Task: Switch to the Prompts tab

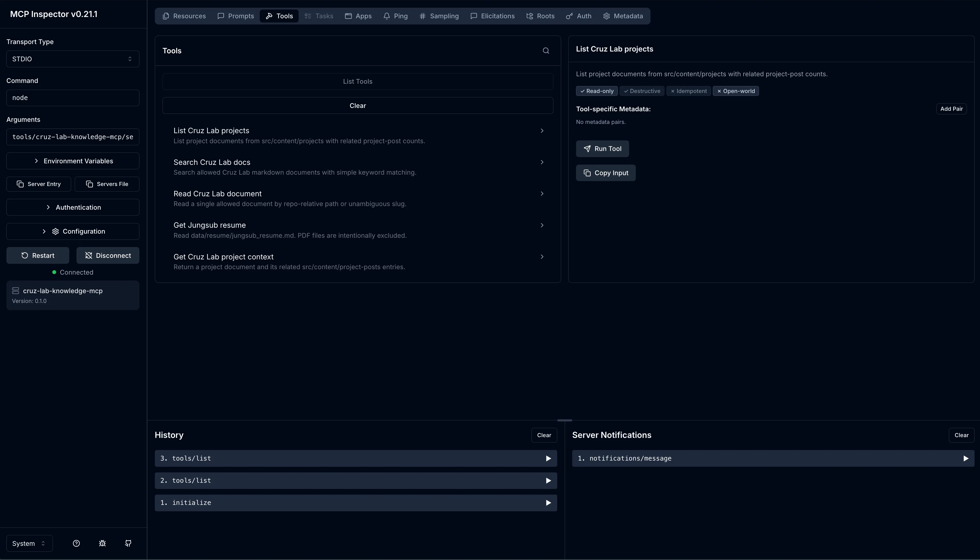Action: (236, 16)
